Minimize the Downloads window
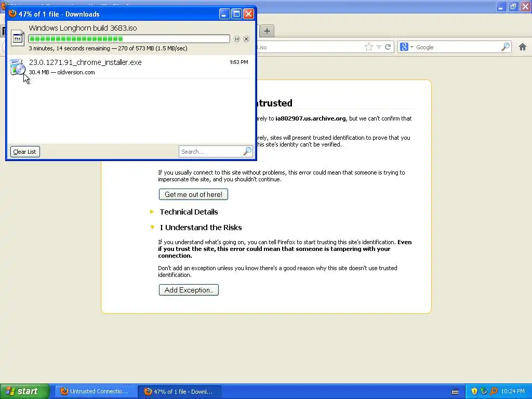 224,14
